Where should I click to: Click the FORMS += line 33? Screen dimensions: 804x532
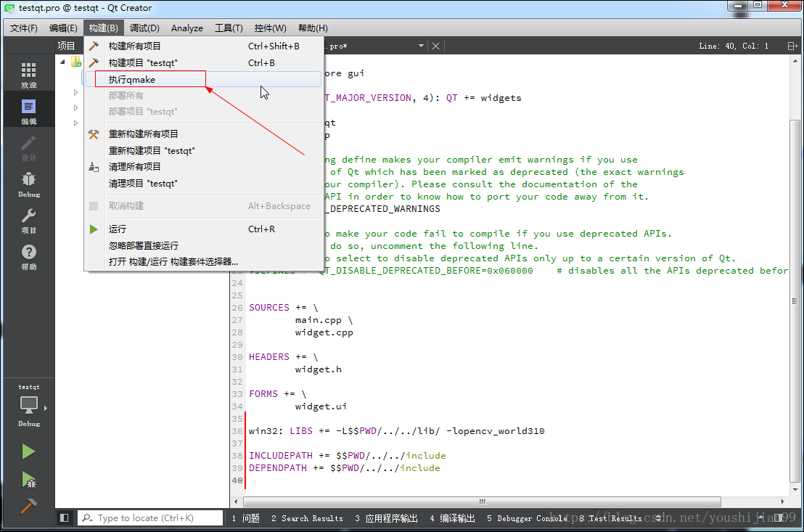(x=277, y=394)
